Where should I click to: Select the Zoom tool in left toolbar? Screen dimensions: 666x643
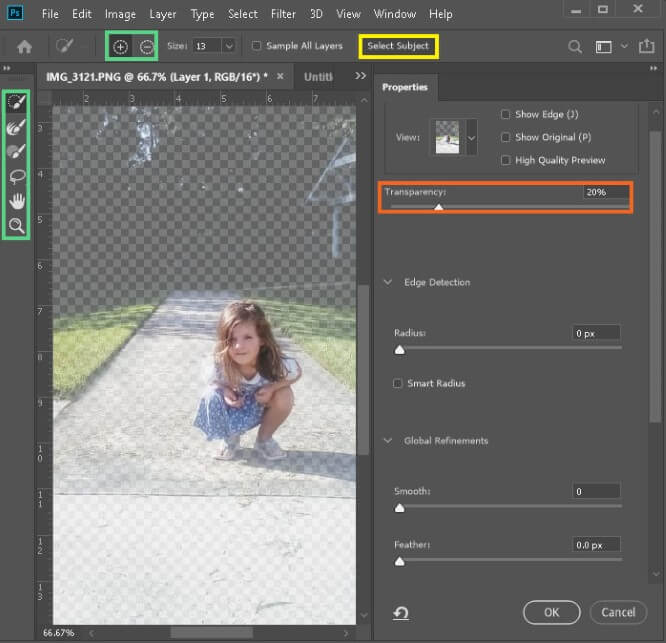[16, 226]
